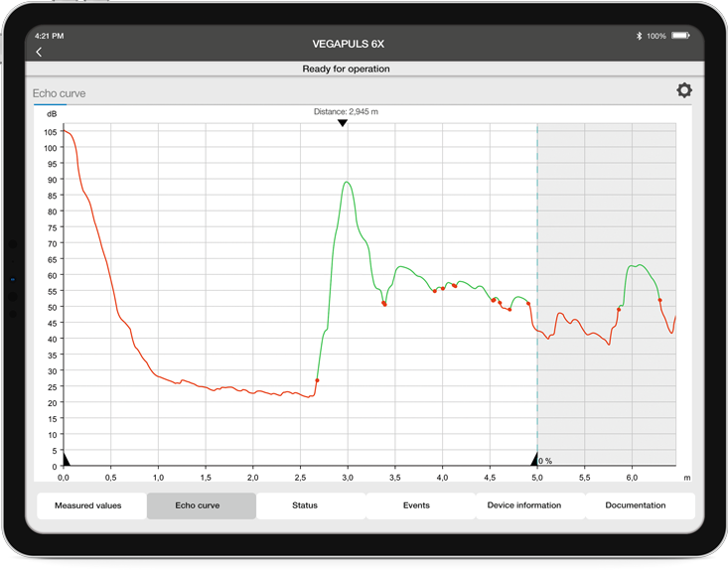Go to the Events tab
This screenshot has height=570, width=728.
click(x=416, y=505)
